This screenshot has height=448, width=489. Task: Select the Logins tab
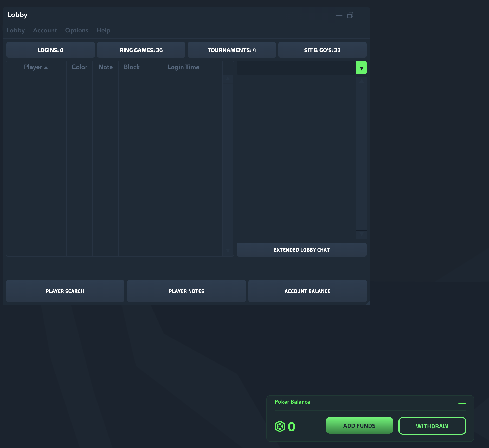click(x=50, y=50)
